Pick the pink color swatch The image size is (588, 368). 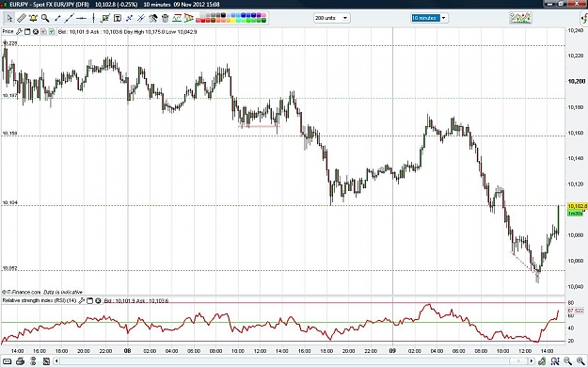pos(263,15)
